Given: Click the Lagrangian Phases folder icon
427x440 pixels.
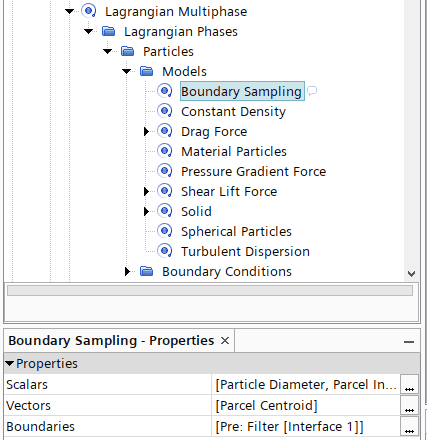Looking at the screenshot, I should tap(109, 31).
